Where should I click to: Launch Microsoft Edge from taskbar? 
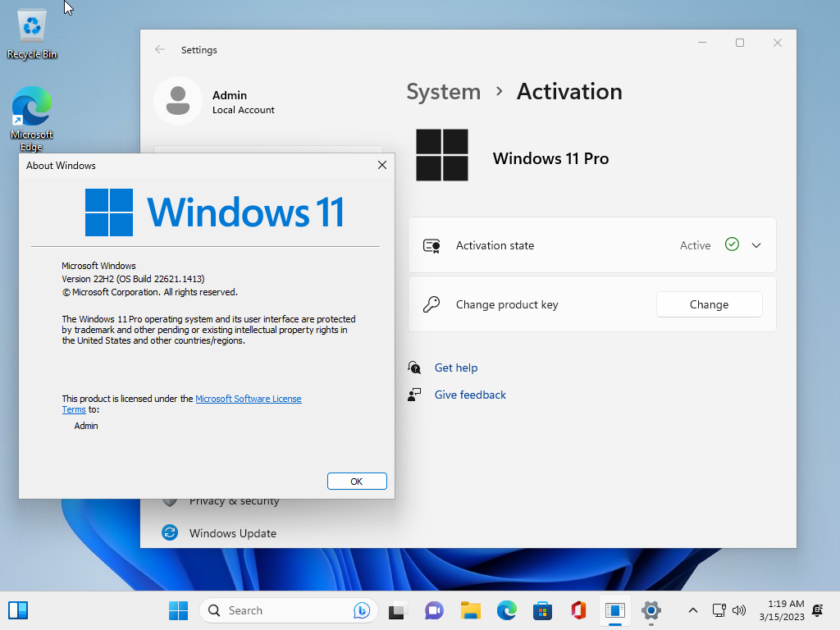point(507,610)
